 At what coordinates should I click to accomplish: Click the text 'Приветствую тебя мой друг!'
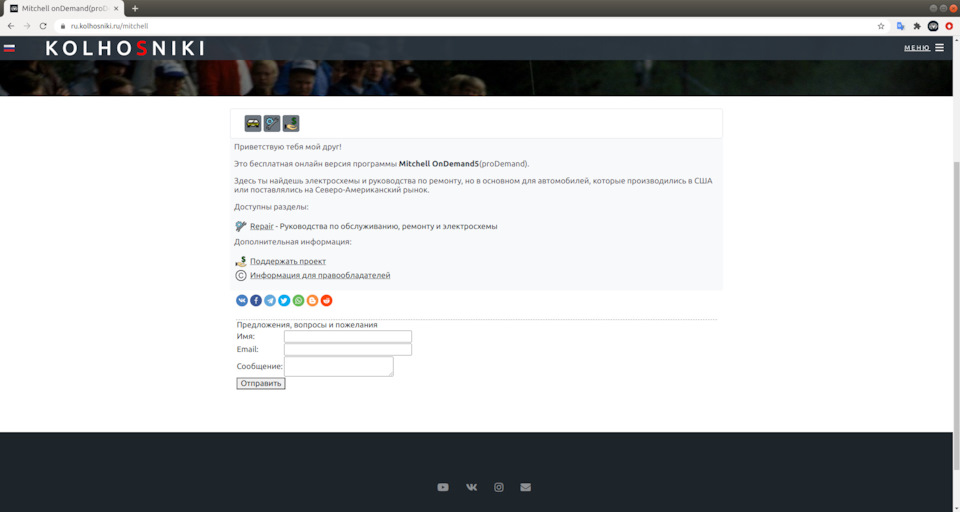tap(288, 147)
